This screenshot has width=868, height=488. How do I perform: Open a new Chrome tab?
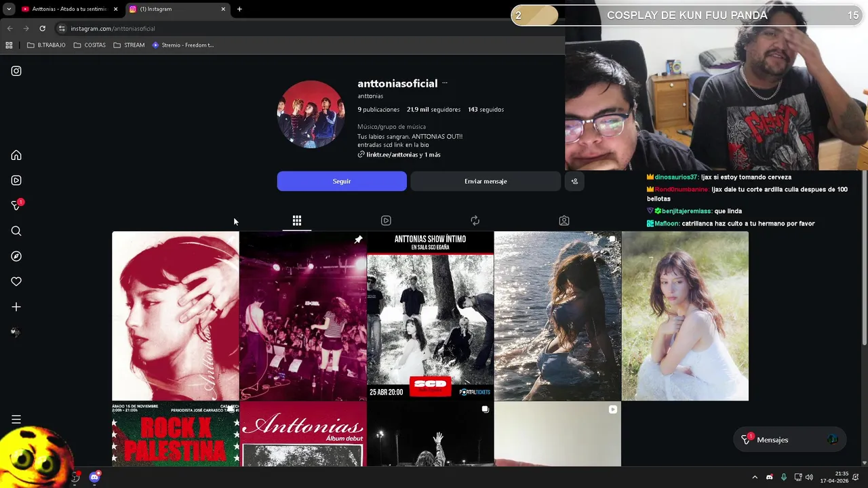[239, 9]
